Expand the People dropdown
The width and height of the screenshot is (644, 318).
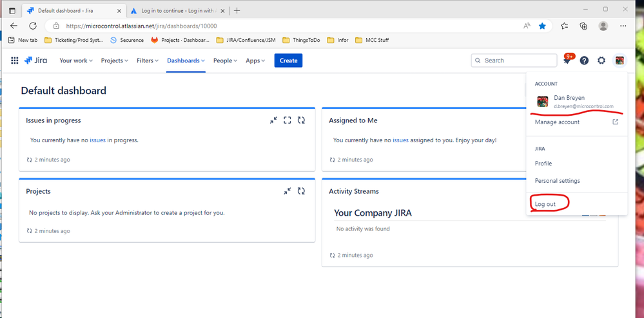(x=225, y=61)
